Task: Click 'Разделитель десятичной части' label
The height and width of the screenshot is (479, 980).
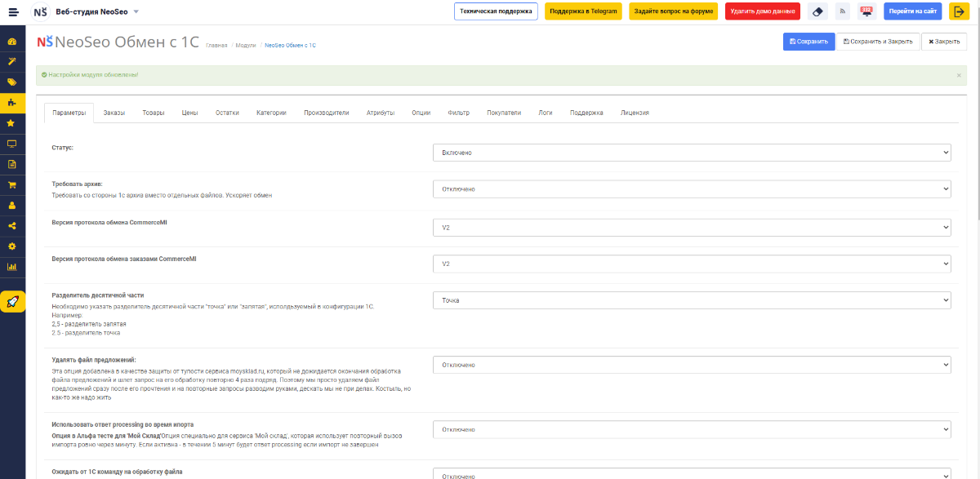Action: (98, 295)
